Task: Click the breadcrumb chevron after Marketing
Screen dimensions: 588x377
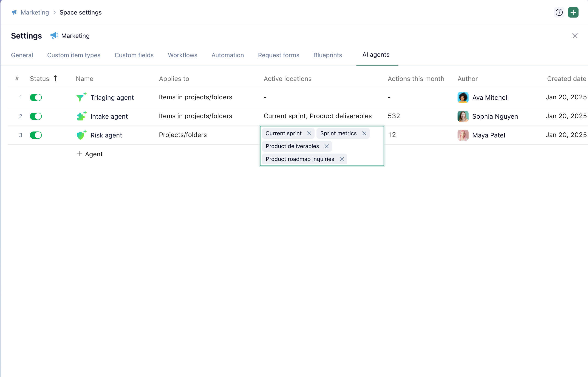Action: coord(54,12)
